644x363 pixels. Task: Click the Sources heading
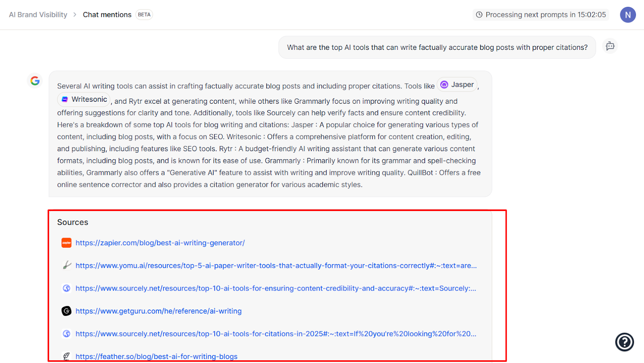click(72, 222)
